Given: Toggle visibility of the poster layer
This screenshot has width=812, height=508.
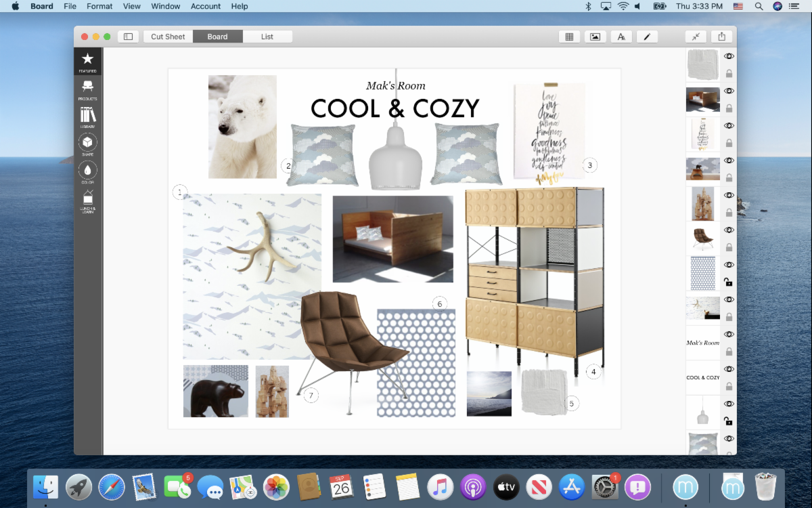Looking at the screenshot, I should pyautogui.click(x=729, y=125).
